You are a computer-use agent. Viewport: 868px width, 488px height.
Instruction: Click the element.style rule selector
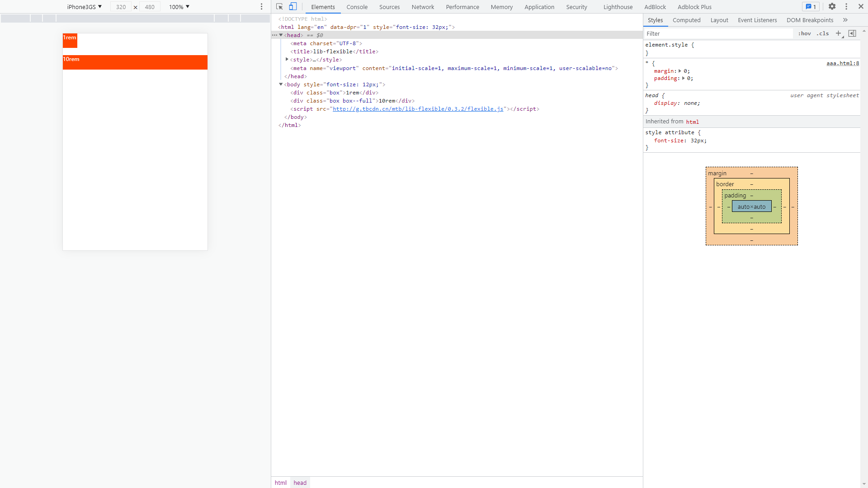coord(666,45)
